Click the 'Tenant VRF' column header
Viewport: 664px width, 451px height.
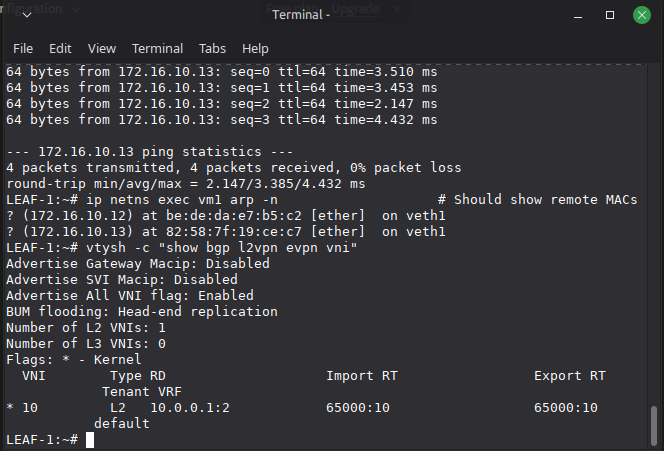click(142, 392)
